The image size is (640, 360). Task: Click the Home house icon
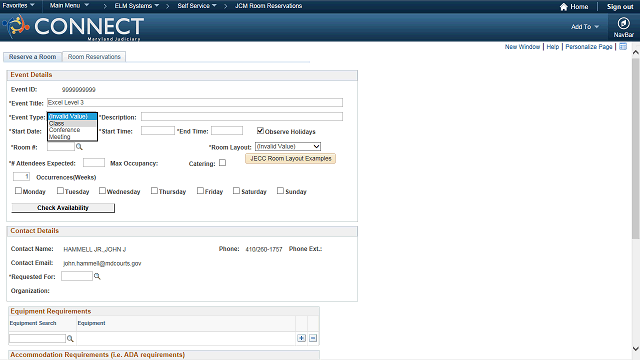[x=564, y=7]
